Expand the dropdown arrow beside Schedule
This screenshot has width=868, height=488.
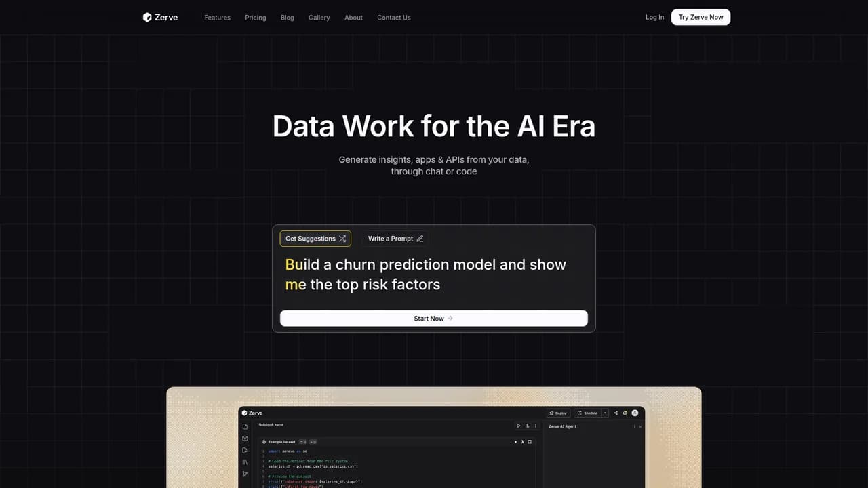click(x=605, y=413)
